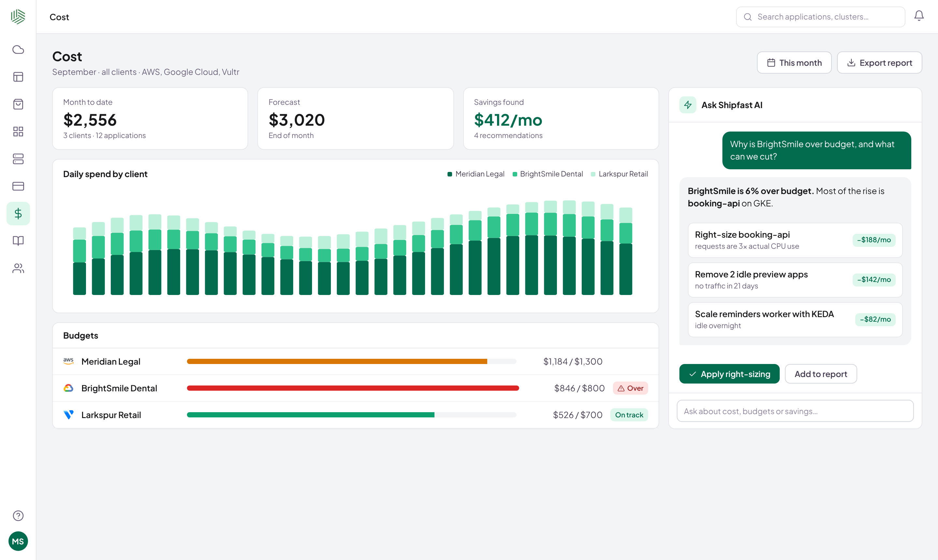Open the This month date range picker
The width and height of the screenshot is (938, 560).
(x=794, y=63)
